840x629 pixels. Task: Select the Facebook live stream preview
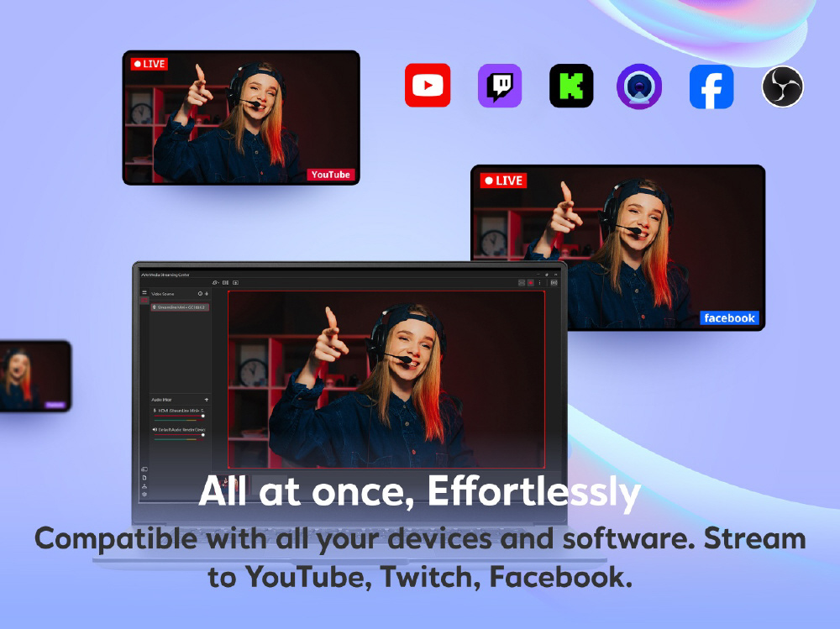click(617, 248)
